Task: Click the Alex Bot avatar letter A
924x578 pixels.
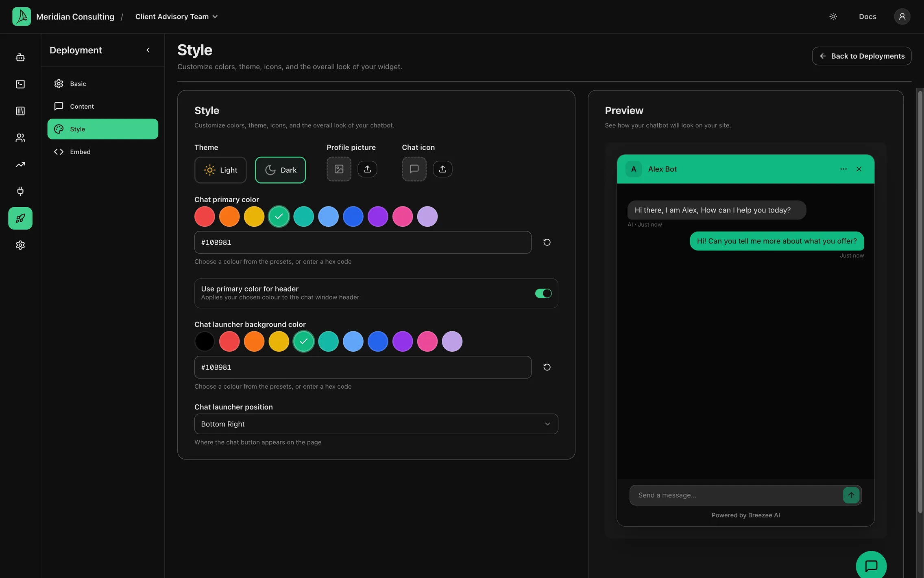Action: (x=634, y=169)
